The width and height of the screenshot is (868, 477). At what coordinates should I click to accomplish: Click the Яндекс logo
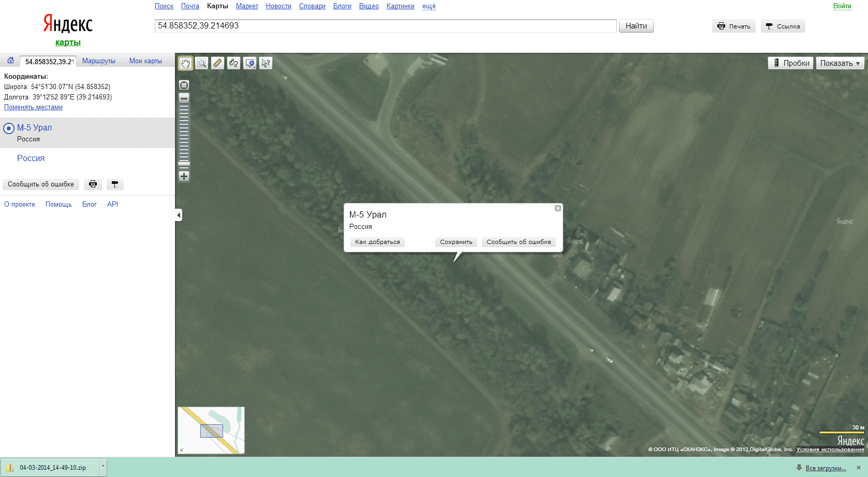(68, 24)
